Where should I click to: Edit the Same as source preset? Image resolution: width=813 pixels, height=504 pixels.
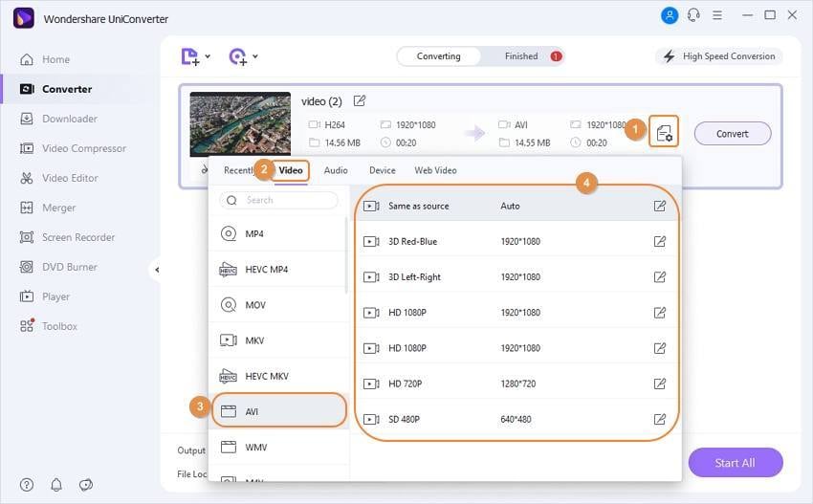point(660,206)
